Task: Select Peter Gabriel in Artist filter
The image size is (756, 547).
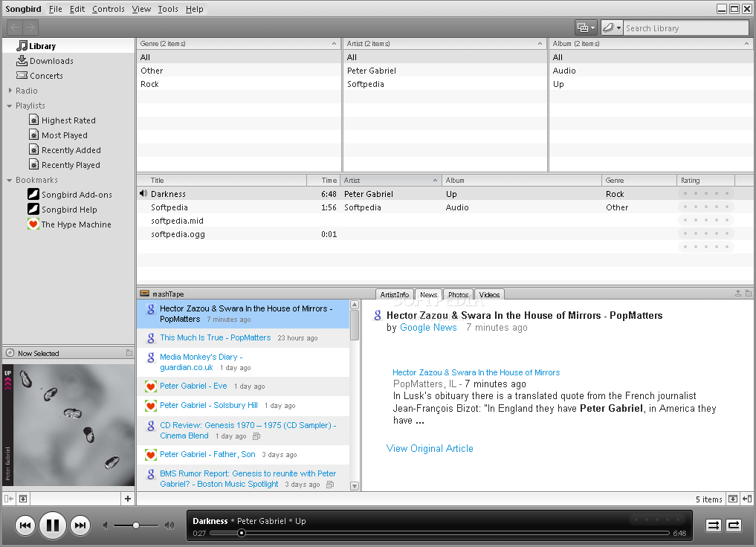Action: [445, 71]
